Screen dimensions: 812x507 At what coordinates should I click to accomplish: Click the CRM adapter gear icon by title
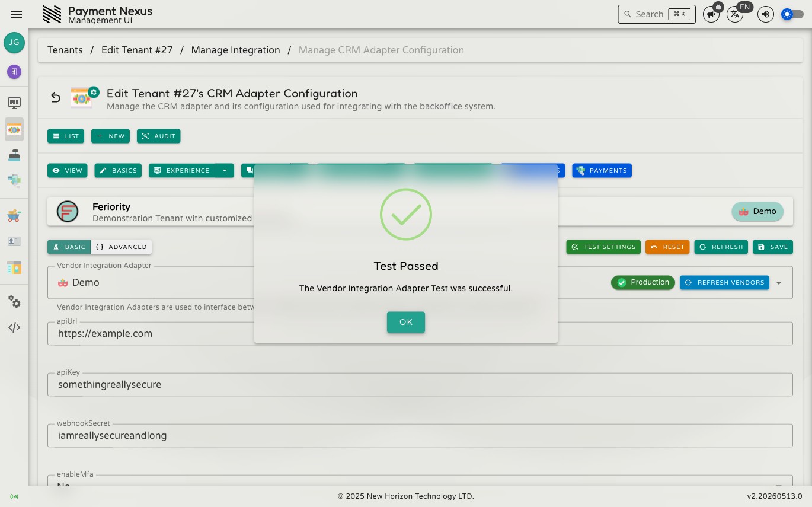tap(85, 97)
